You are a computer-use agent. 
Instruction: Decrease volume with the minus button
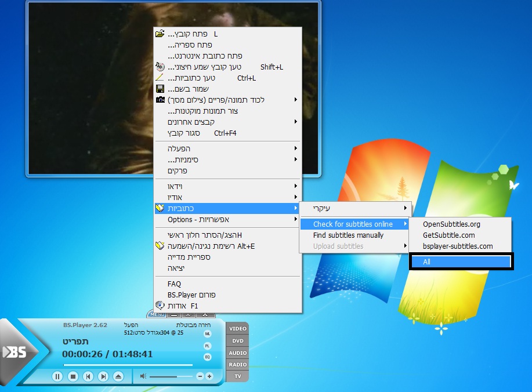pyautogui.click(x=200, y=376)
